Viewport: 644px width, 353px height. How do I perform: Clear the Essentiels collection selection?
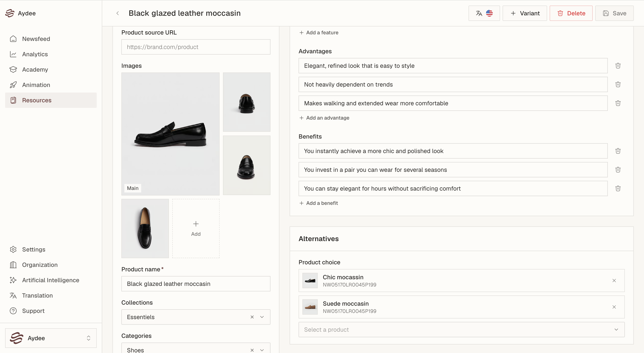tap(252, 317)
